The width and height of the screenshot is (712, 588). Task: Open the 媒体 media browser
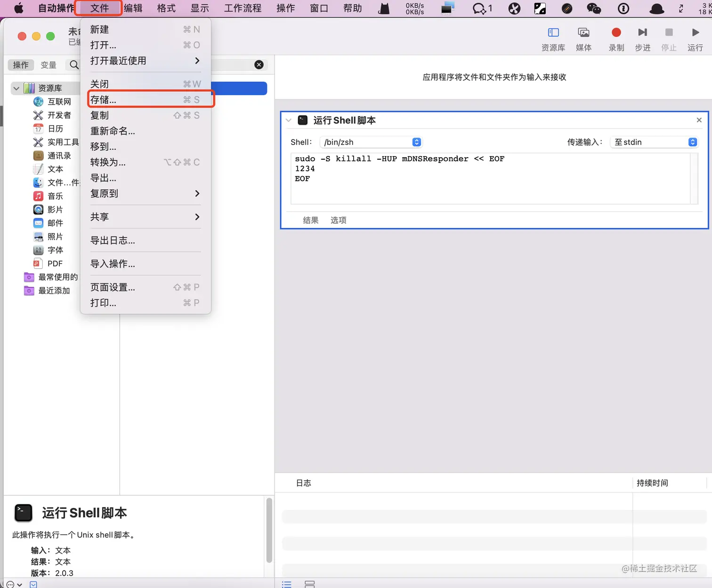click(584, 39)
